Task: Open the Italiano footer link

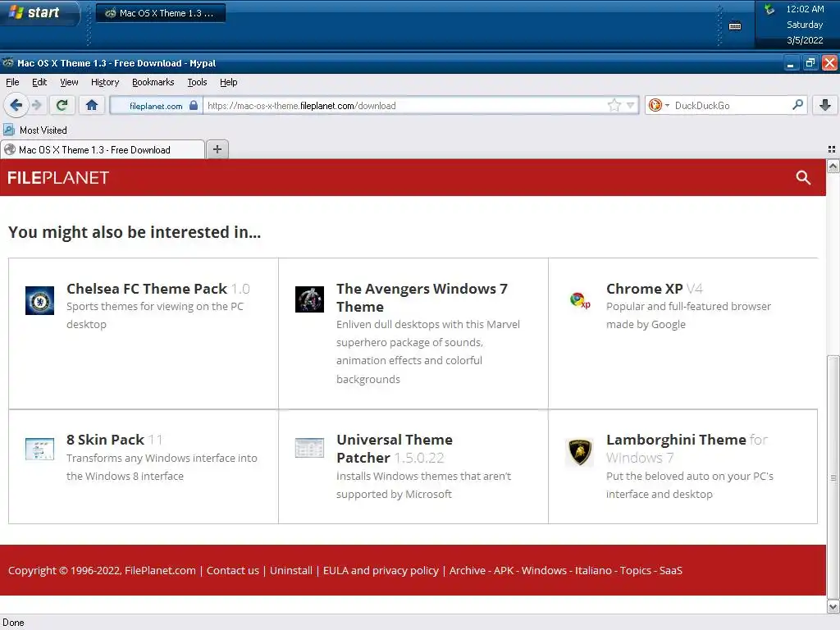Action: [593, 571]
